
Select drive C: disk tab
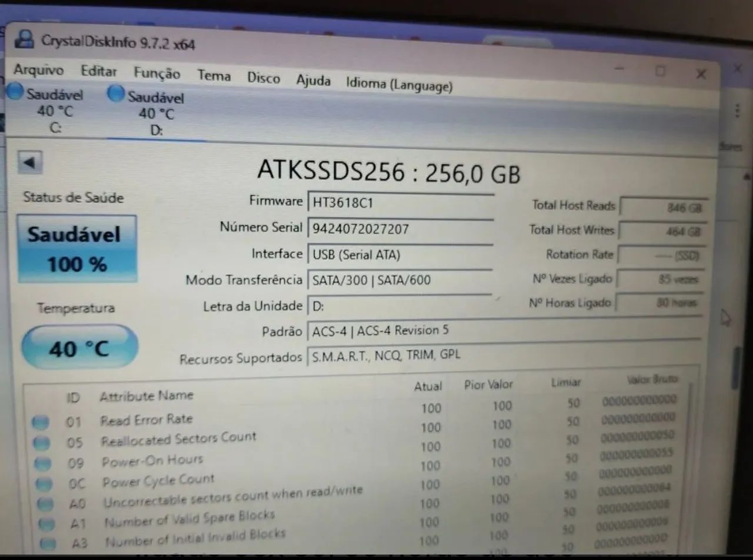(47, 110)
